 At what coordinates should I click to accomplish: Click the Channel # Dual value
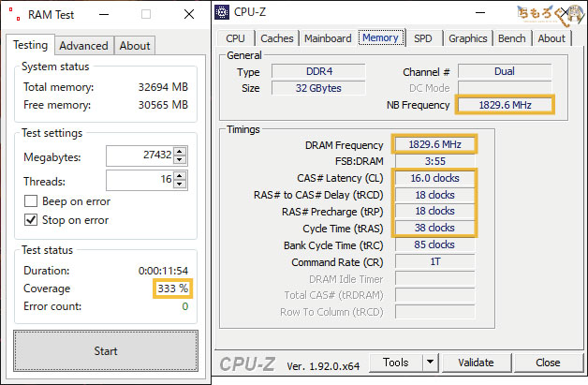tap(505, 71)
